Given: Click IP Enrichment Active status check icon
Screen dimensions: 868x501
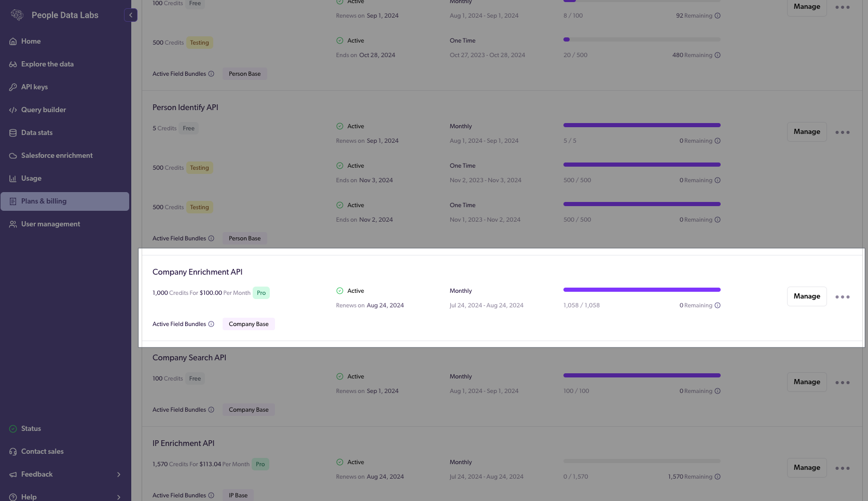Looking at the screenshot, I should click(x=340, y=462).
